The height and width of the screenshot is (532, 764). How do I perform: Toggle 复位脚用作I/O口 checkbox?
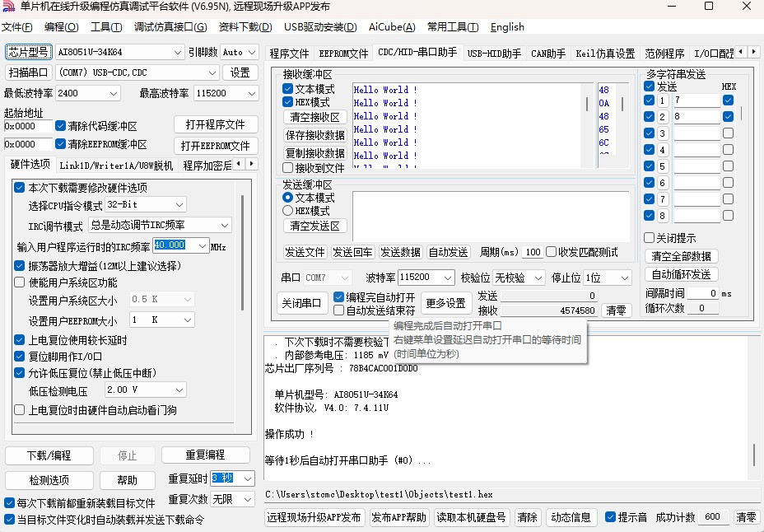tap(20, 356)
